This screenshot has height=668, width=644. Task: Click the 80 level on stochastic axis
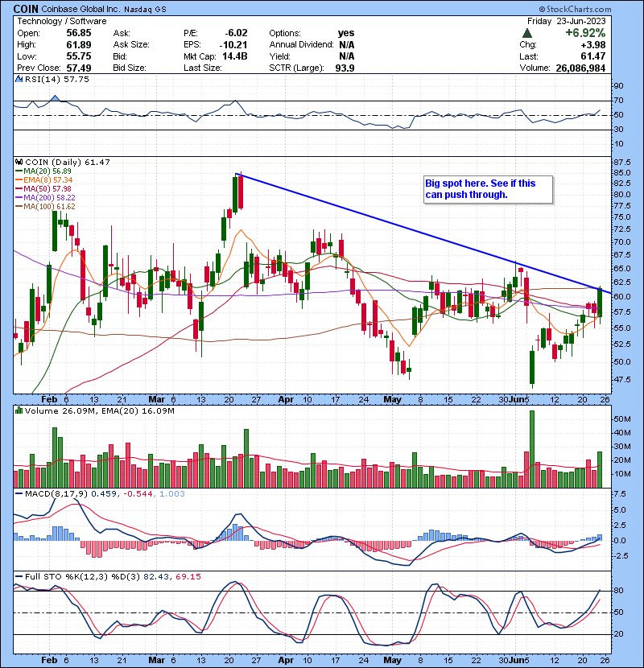[x=618, y=591]
